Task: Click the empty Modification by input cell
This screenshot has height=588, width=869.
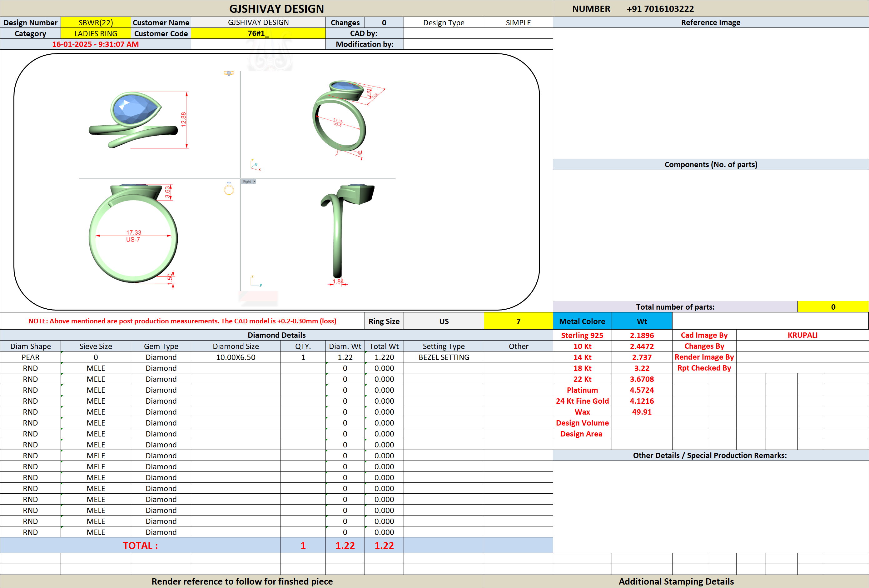Action: [x=478, y=44]
